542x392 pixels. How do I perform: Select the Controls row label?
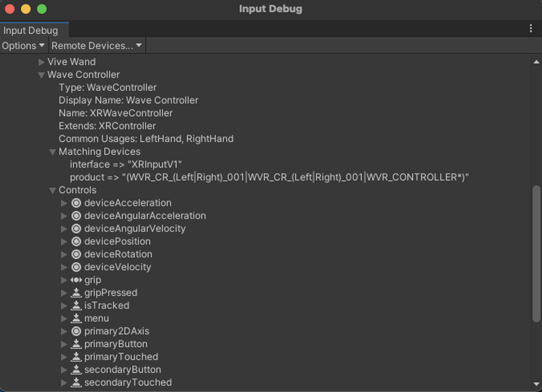77,191
